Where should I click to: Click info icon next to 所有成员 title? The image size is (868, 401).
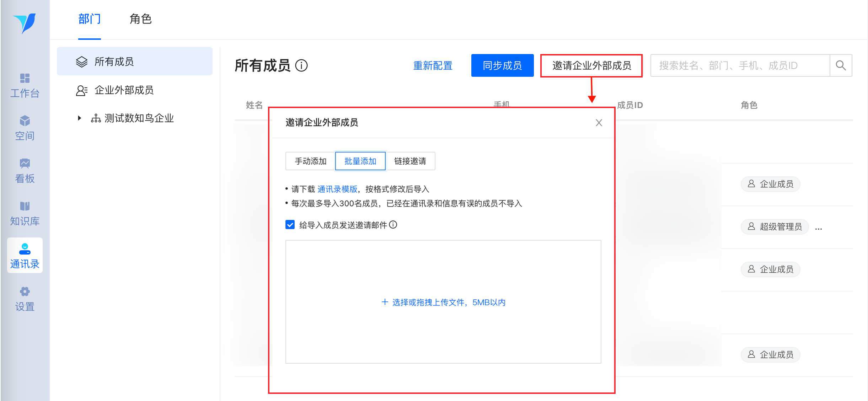coord(301,65)
